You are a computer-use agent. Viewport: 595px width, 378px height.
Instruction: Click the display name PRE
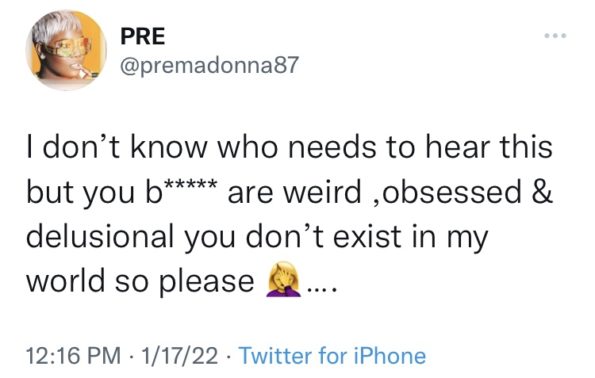tap(143, 36)
